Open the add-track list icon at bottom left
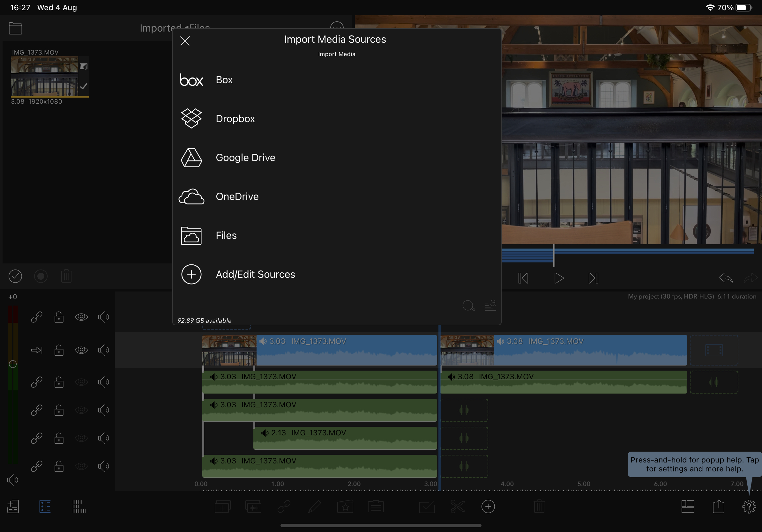 [x=13, y=506]
